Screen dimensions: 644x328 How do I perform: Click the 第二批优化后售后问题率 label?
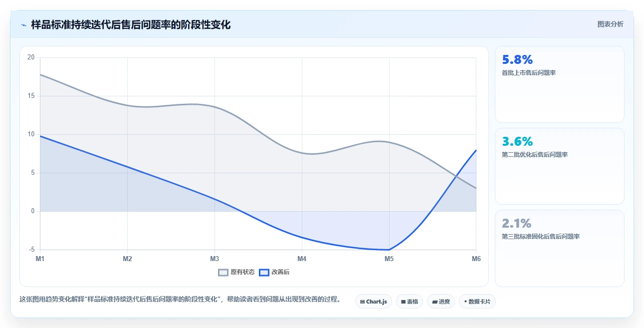[x=535, y=155]
